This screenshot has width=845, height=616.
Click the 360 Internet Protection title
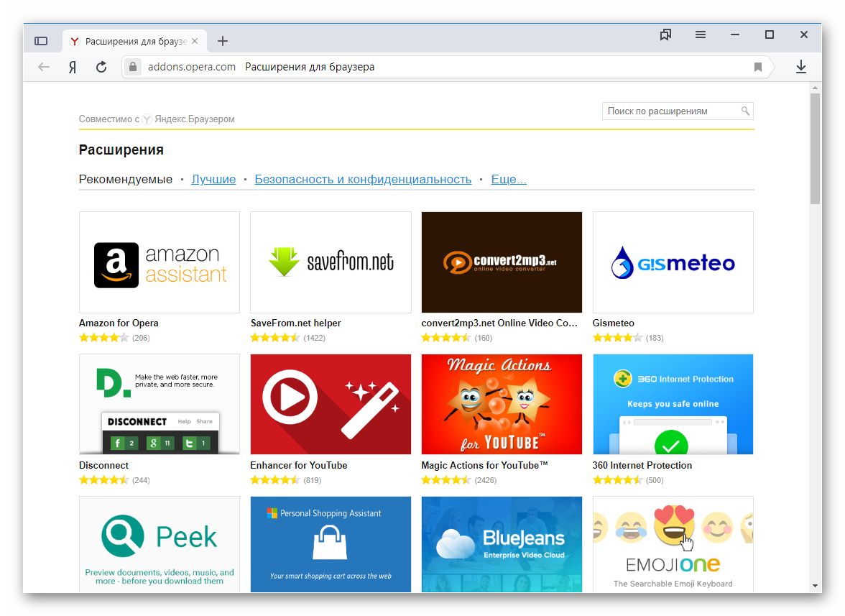point(642,465)
